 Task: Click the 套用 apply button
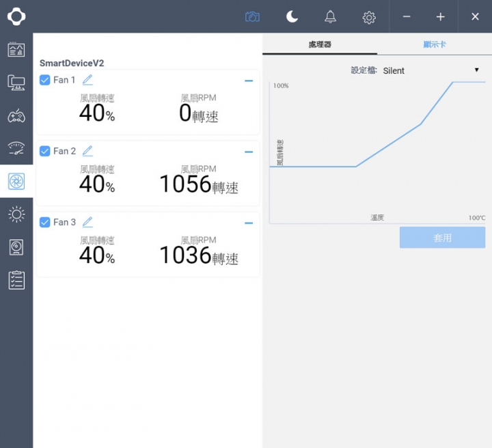point(442,238)
